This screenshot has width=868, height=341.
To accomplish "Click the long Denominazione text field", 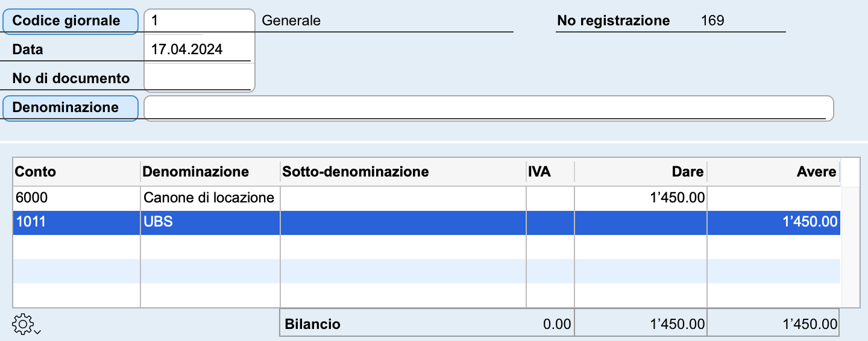I will 488,108.
